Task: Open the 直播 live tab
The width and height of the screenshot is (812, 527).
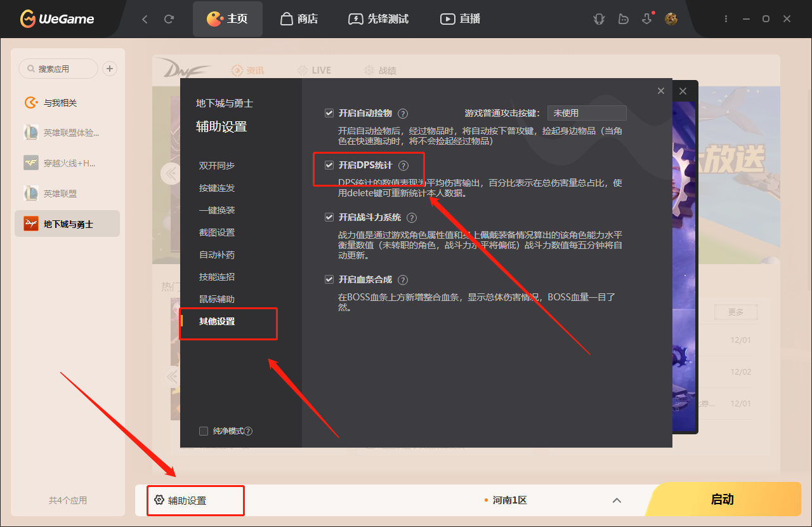Action: (x=461, y=19)
